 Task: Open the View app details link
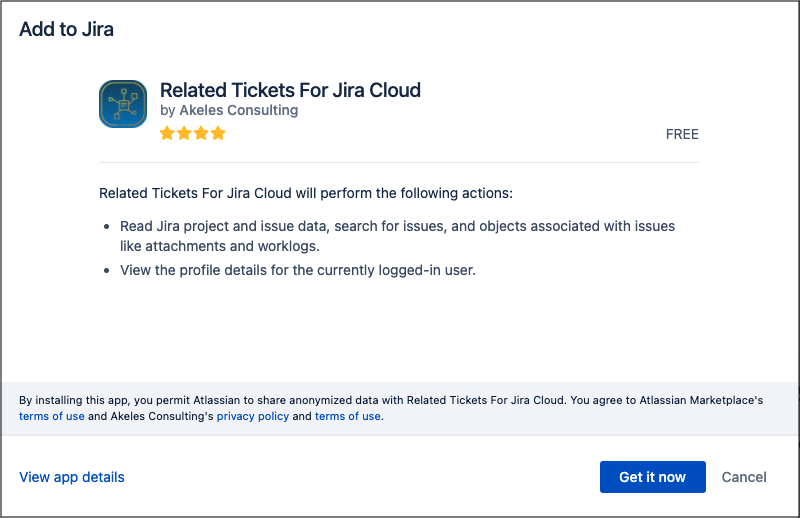pyautogui.click(x=72, y=477)
